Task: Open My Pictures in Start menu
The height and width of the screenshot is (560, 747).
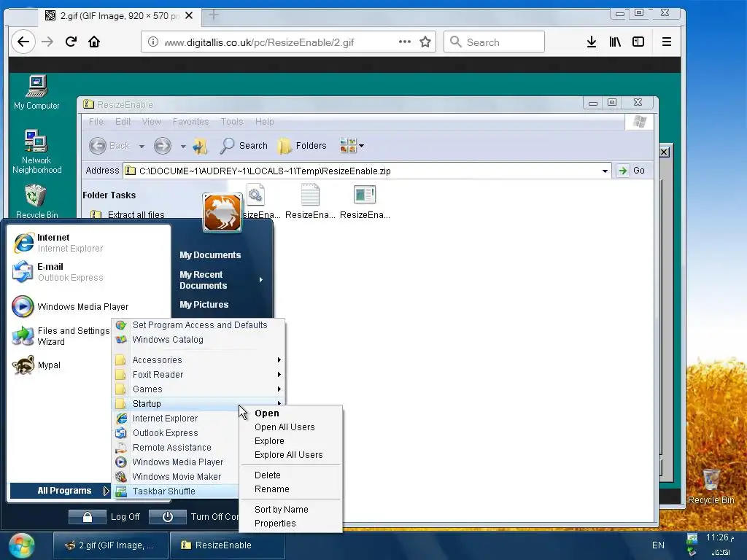Action: 204,305
